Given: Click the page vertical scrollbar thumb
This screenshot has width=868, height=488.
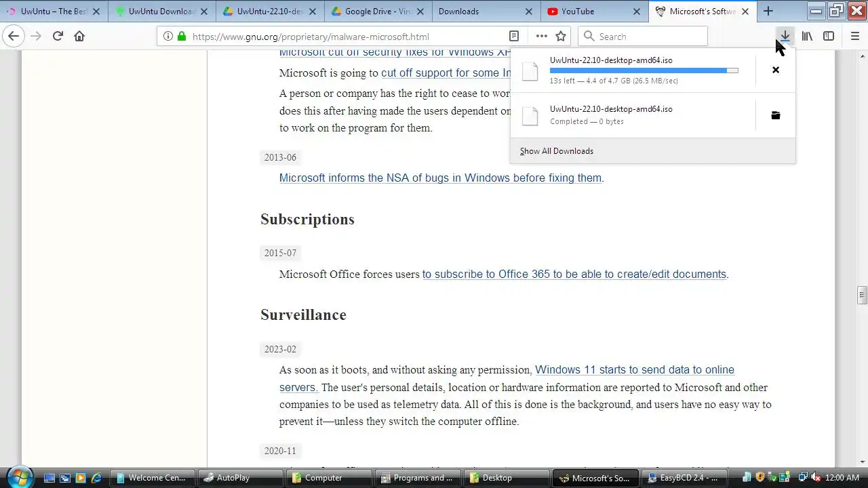Looking at the screenshot, I should 862,295.
